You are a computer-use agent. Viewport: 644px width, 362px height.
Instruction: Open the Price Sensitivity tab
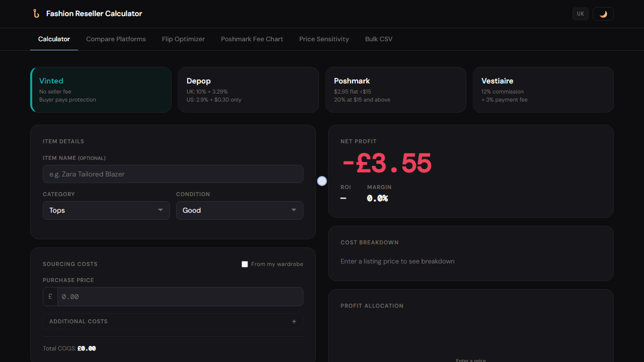[x=324, y=39]
